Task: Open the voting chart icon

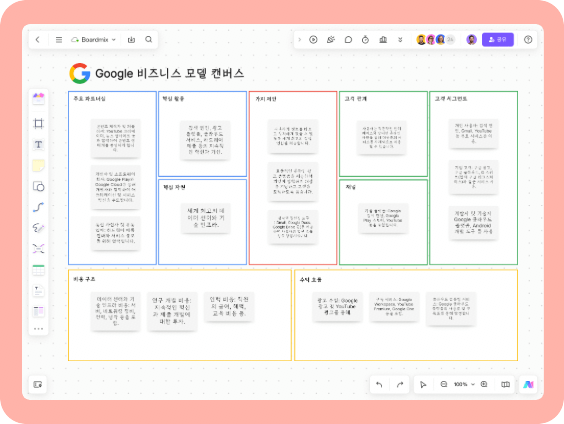Action: 383,40
